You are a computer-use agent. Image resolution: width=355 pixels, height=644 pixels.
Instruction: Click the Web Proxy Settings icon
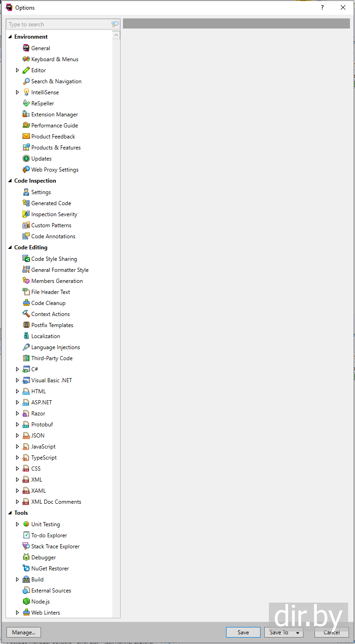coord(26,169)
